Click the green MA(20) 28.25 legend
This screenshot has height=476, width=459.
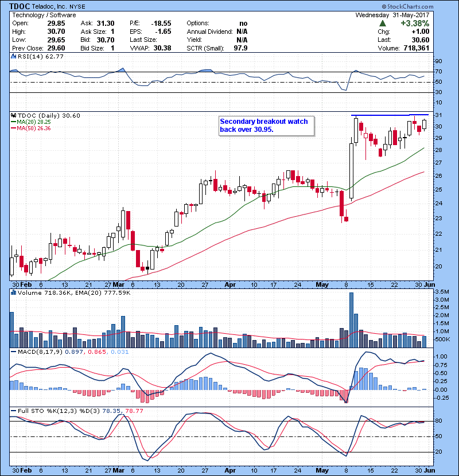pos(30,122)
